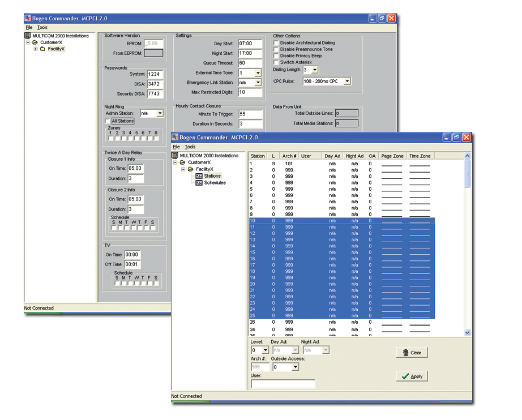522x420 pixels.
Task: Click the Closure 1 On Time field
Action: click(136, 169)
